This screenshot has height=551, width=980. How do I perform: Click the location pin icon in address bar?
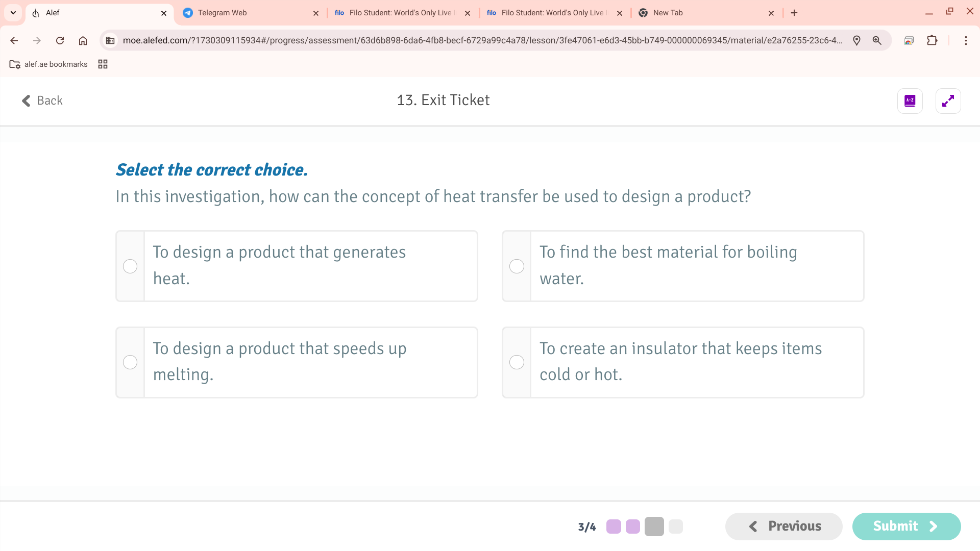point(856,40)
